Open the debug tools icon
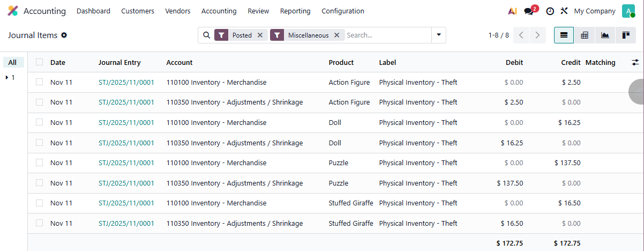The height and width of the screenshot is (251, 644). click(564, 11)
